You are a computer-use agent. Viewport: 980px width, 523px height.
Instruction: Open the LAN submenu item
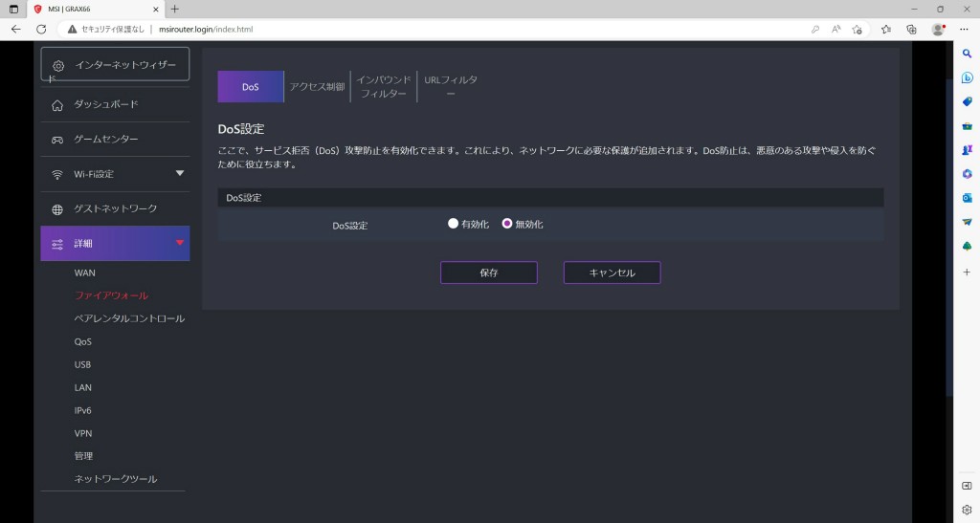(83, 387)
